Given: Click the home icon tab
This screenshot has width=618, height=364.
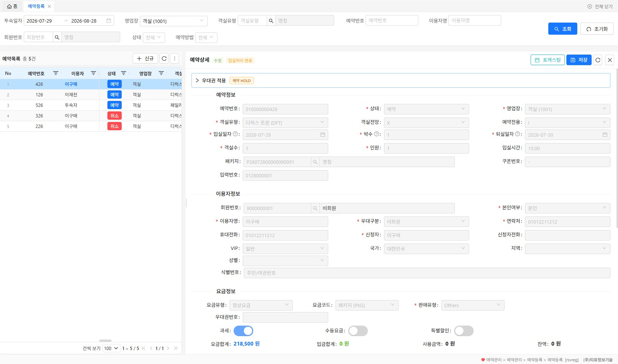Looking at the screenshot, I should [12, 6].
